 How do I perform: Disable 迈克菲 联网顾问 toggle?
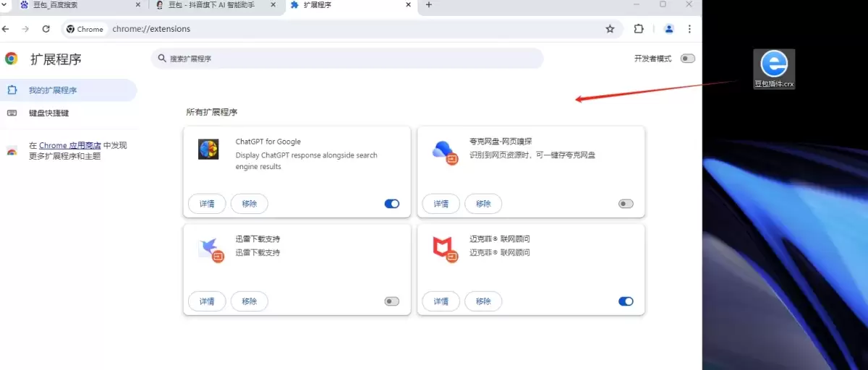pyautogui.click(x=626, y=301)
